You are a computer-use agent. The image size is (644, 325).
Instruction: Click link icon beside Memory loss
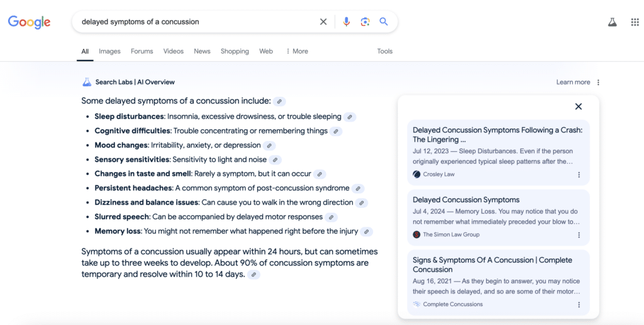coord(367,232)
